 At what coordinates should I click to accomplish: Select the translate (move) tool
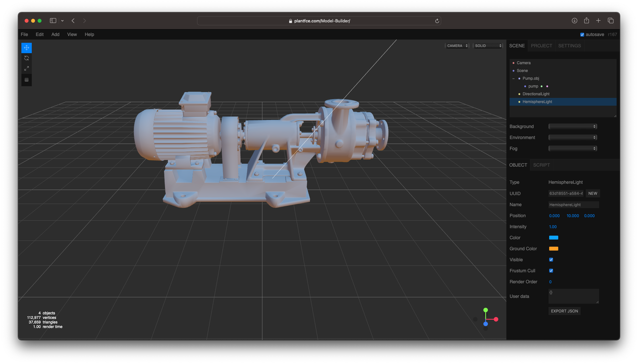pyautogui.click(x=27, y=48)
